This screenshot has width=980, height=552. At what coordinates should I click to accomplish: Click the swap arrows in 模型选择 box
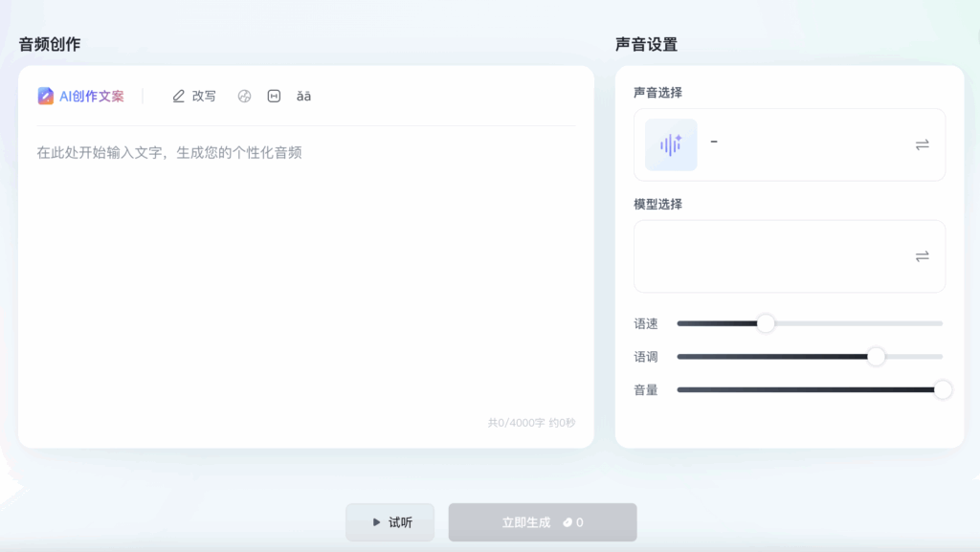pos(922,256)
